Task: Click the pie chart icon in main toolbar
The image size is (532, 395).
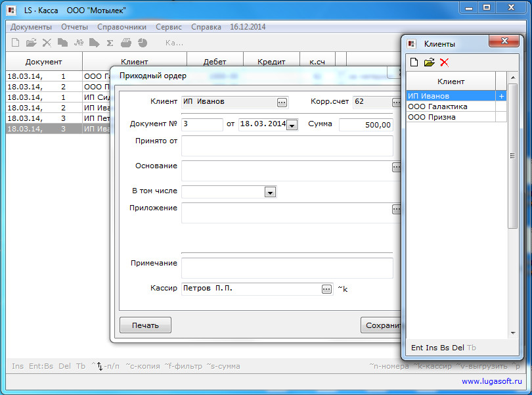Action: click(143, 43)
